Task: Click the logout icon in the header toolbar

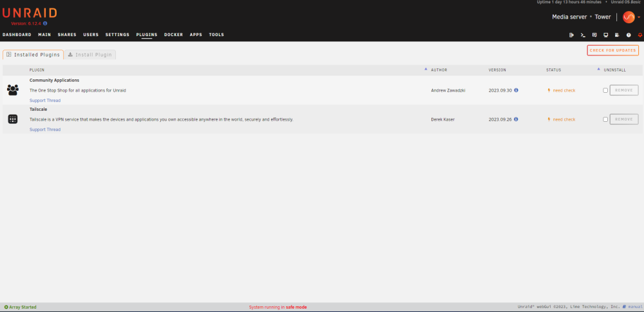Action: (571, 35)
